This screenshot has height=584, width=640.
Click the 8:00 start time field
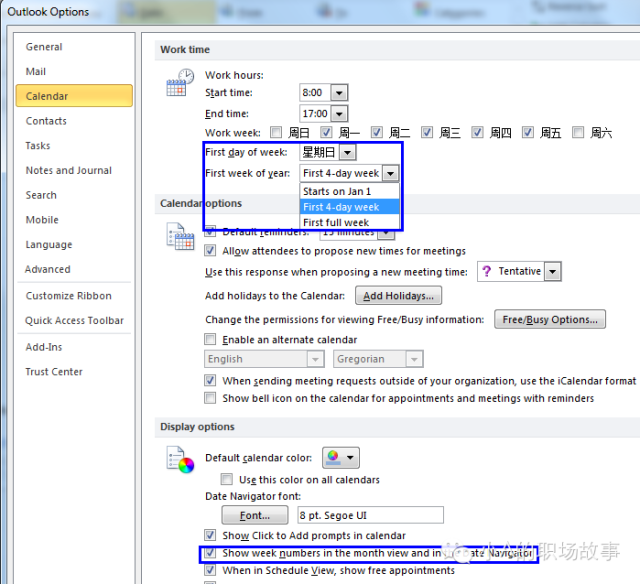pos(315,93)
